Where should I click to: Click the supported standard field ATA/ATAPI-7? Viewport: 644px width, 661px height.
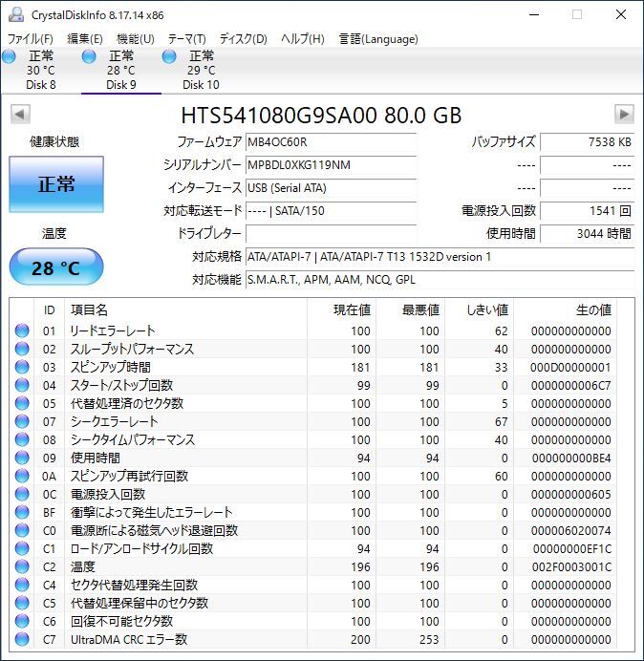point(440,256)
